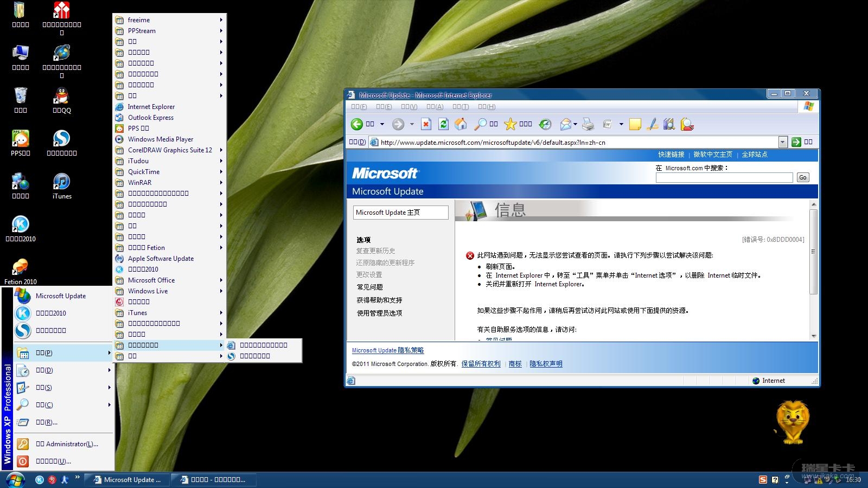Click the green Go arrow beside address bar
Viewport: 868px width, 488px height.
(796, 142)
